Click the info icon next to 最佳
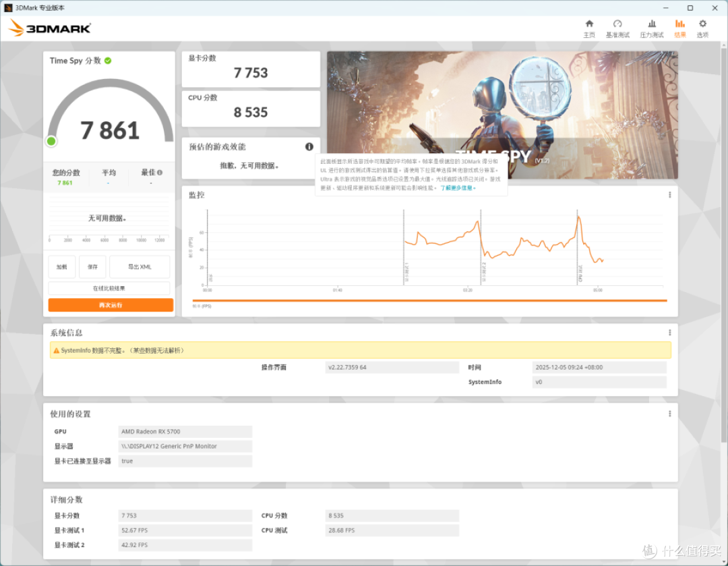Image resolution: width=728 pixels, height=566 pixels. [160, 173]
